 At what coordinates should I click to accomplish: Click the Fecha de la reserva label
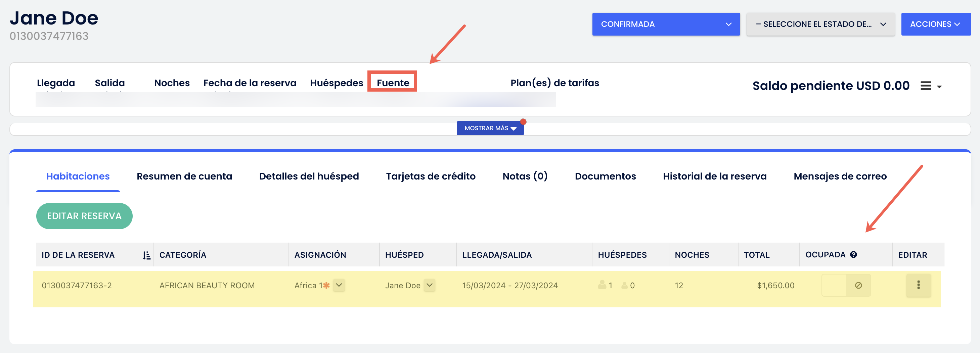pos(250,83)
